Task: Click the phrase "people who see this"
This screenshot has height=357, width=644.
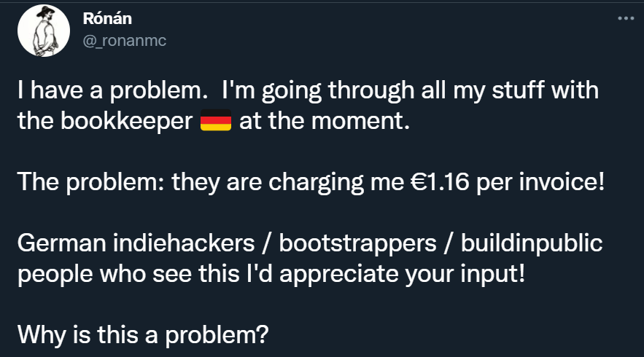Action: [x=128, y=274]
